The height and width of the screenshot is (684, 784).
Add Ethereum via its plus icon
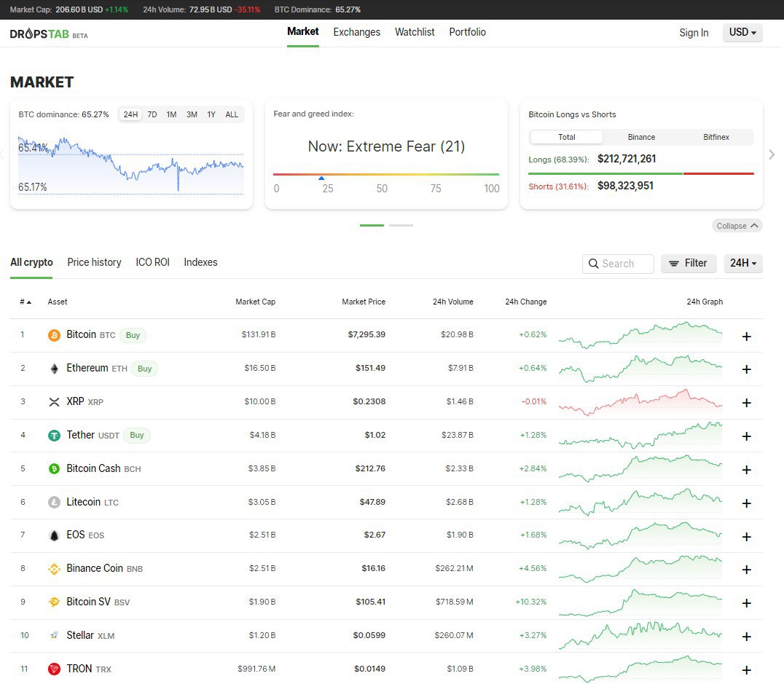coord(747,369)
